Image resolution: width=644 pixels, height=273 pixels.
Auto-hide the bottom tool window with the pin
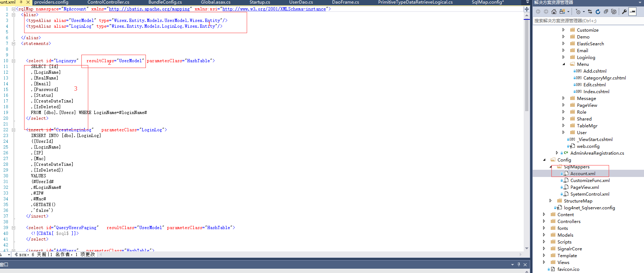[x=519, y=264]
